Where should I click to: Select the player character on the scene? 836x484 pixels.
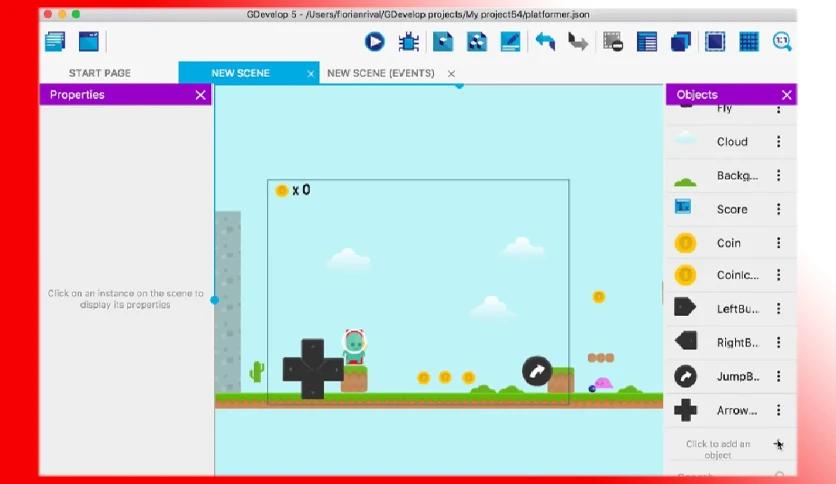pos(355,347)
